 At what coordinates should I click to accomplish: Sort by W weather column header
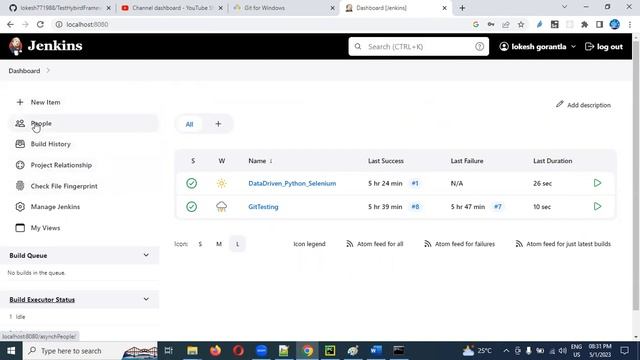[x=222, y=161]
